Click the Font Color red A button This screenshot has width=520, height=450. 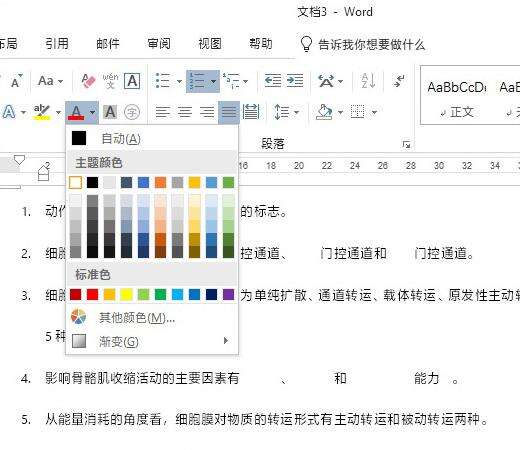(76, 112)
